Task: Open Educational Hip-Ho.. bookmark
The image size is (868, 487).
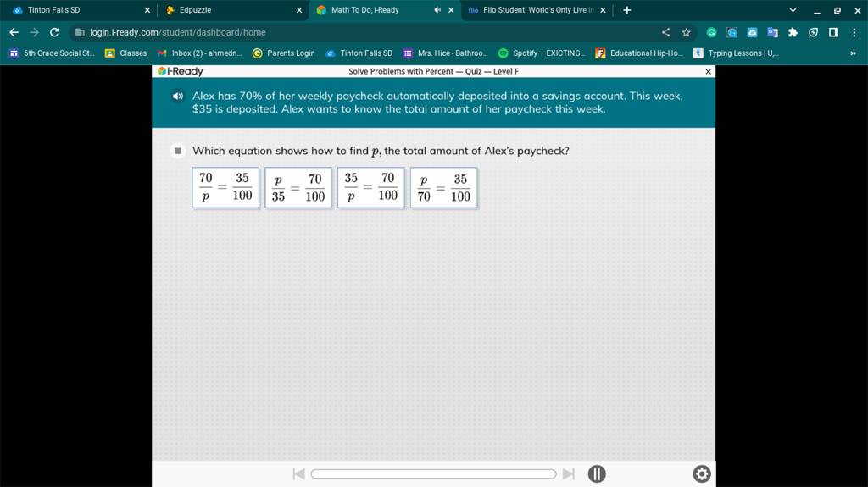Action: [639, 53]
